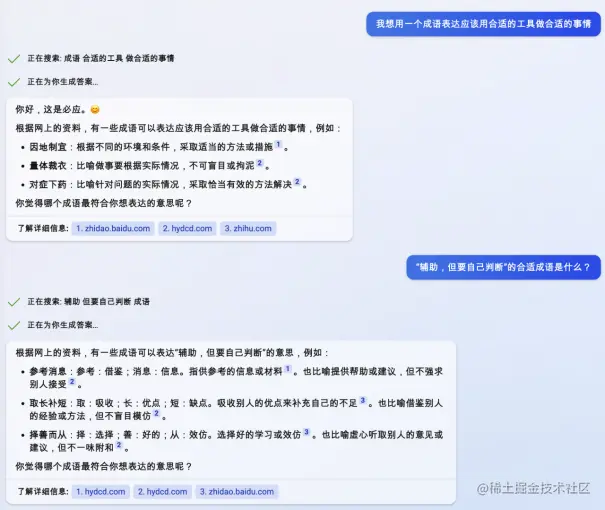Viewport: 605px width, 510px height.
Task: Open citation 2 after 量体裁衣 explanation
Action: coord(260,163)
